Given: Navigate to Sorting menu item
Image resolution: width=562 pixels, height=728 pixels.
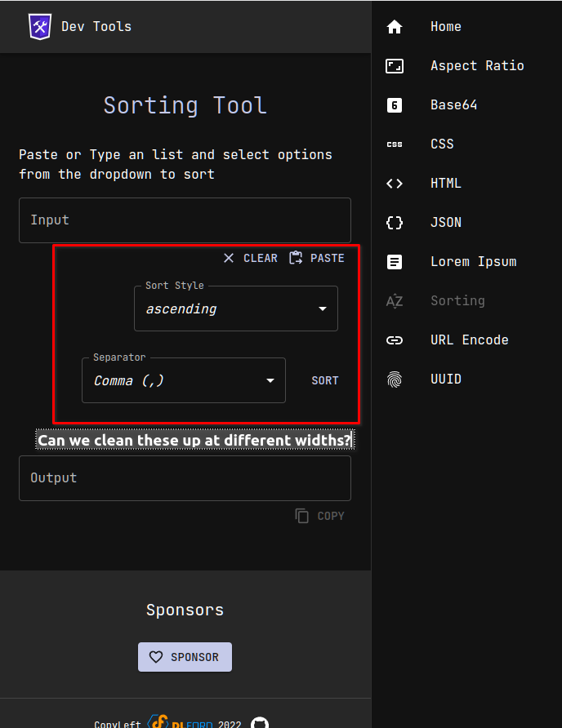Looking at the screenshot, I should click(x=457, y=301).
